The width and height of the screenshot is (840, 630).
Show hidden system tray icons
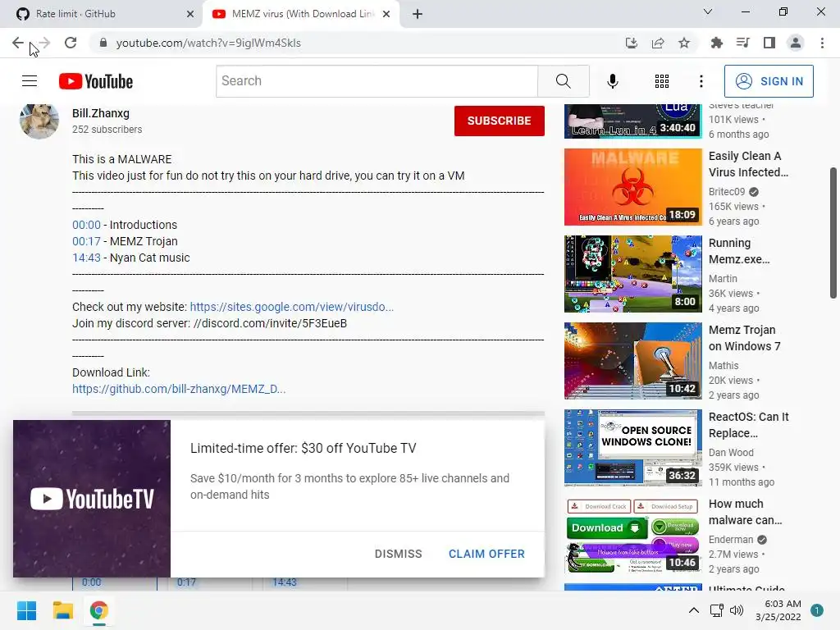pyautogui.click(x=694, y=610)
